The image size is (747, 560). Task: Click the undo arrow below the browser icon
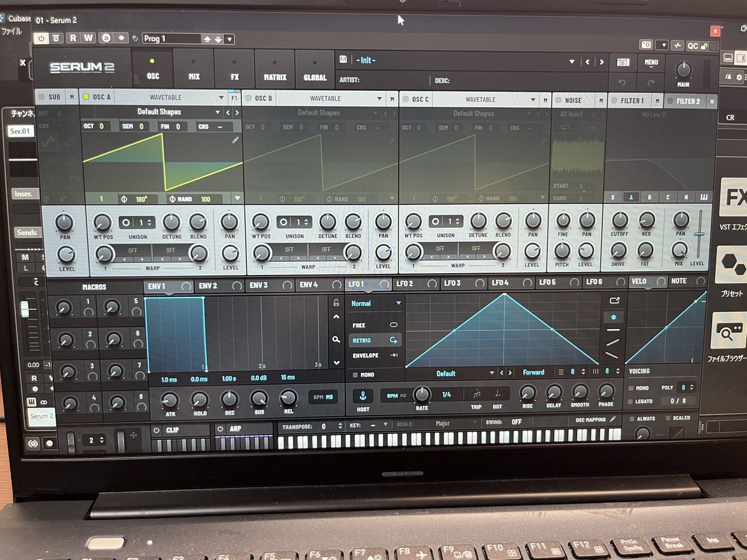(x=623, y=82)
